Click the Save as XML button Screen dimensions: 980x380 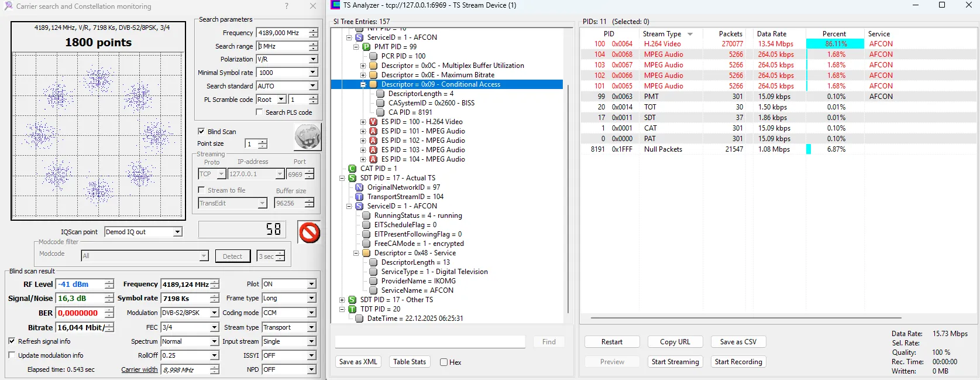pos(358,362)
